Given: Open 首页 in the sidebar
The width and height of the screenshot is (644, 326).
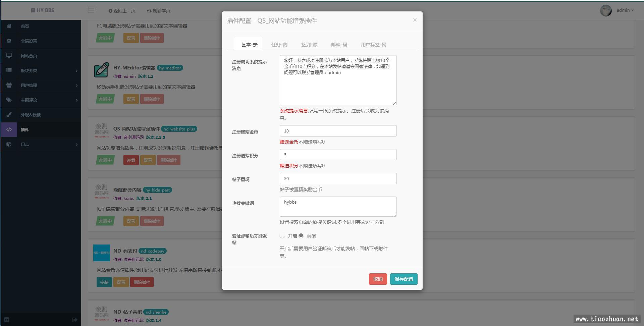Looking at the screenshot, I should coord(25,26).
